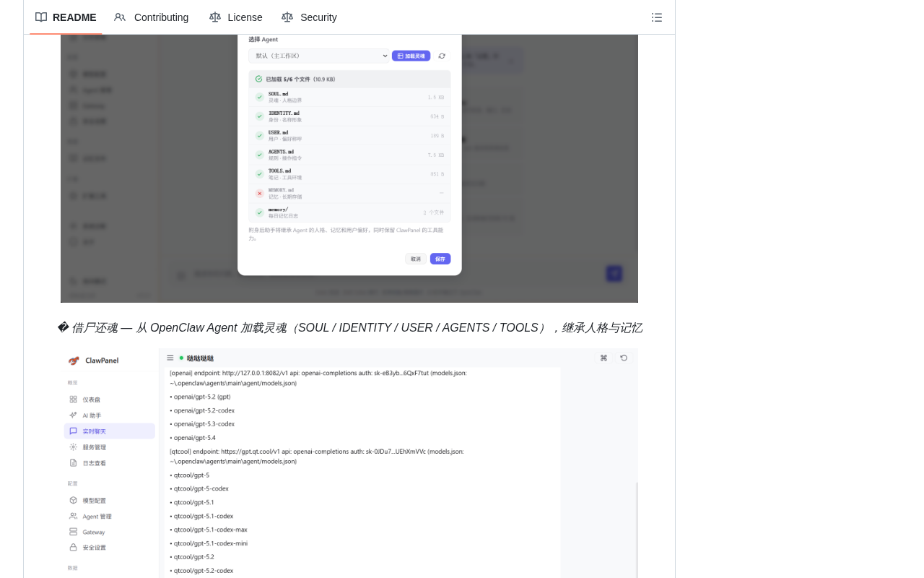Open the 选择 Agent dropdown in screenshot
Viewport: 924px width, 578px height.
319,56
